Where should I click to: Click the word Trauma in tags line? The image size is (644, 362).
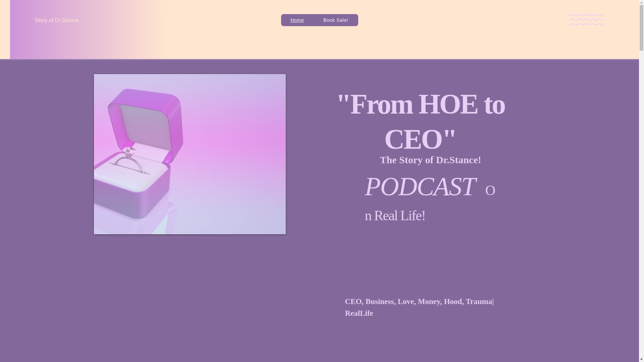(478, 301)
